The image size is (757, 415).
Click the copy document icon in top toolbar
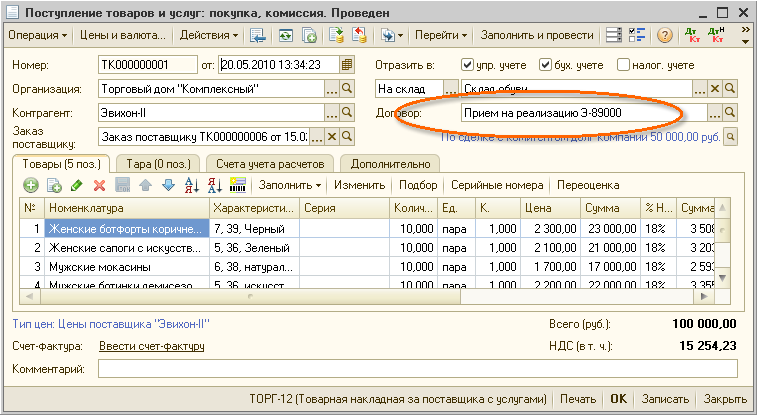point(309,35)
